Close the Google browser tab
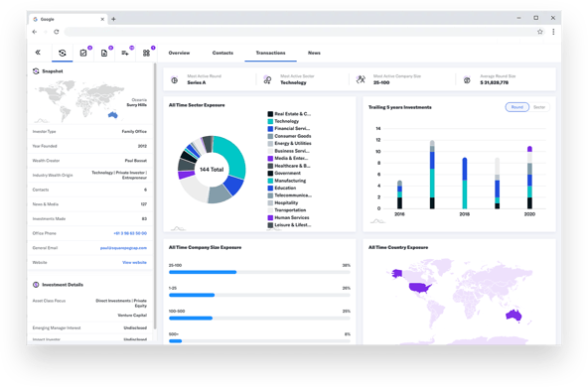The image size is (588, 387). coord(102,19)
